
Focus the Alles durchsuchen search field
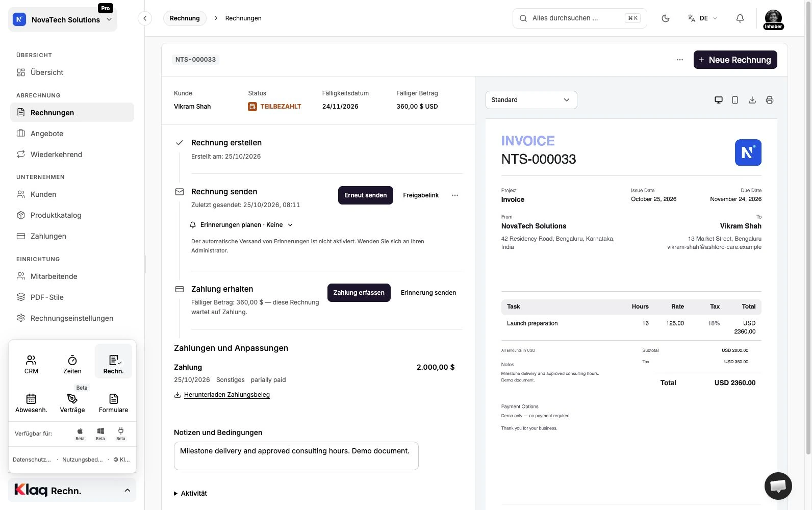[x=579, y=18]
